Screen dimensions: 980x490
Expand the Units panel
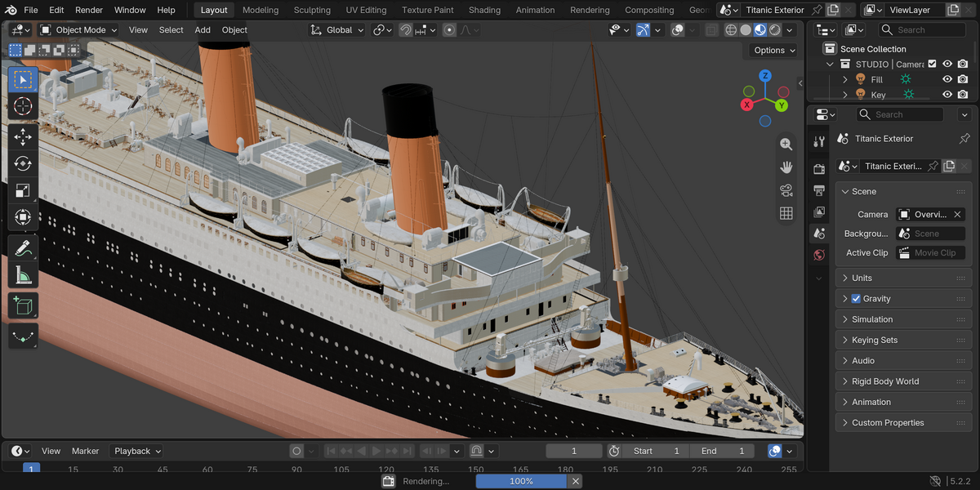pyautogui.click(x=904, y=278)
